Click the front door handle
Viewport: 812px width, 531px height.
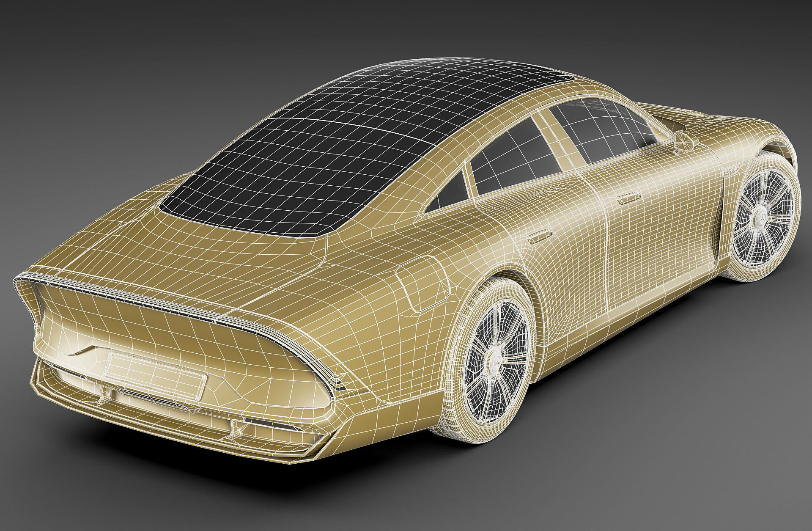[629, 198]
